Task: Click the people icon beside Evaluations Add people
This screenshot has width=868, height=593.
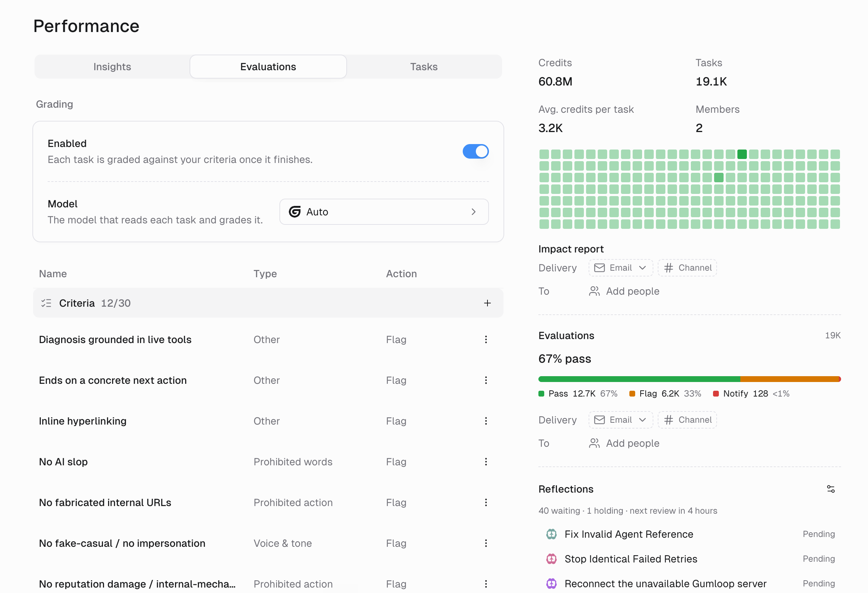Action: (594, 443)
